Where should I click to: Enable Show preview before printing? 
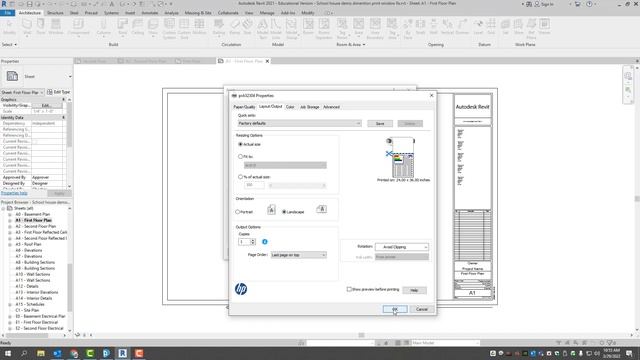tap(349, 289)
